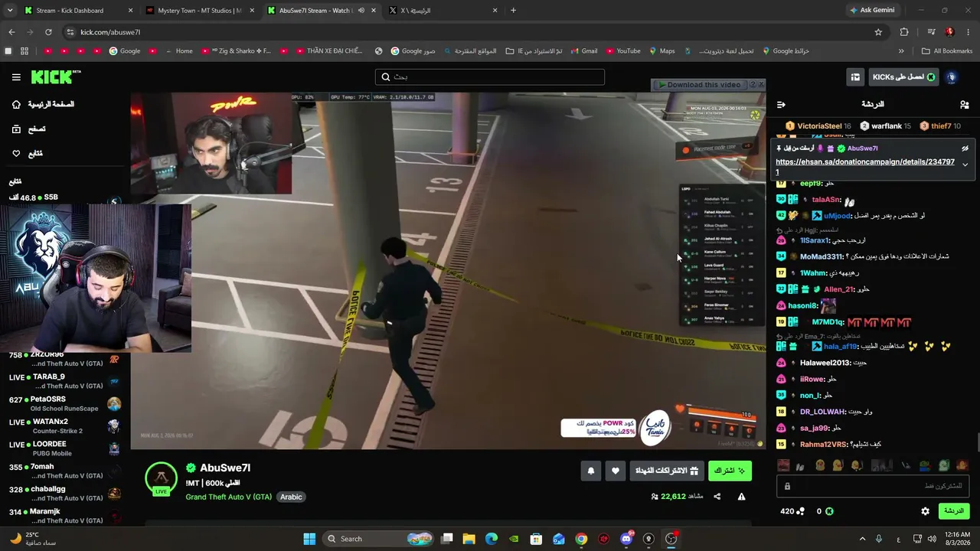Screen dimensions: 980x551
Task: Open the AbuSwe7l channel avatar
Action: coord(161,478)
